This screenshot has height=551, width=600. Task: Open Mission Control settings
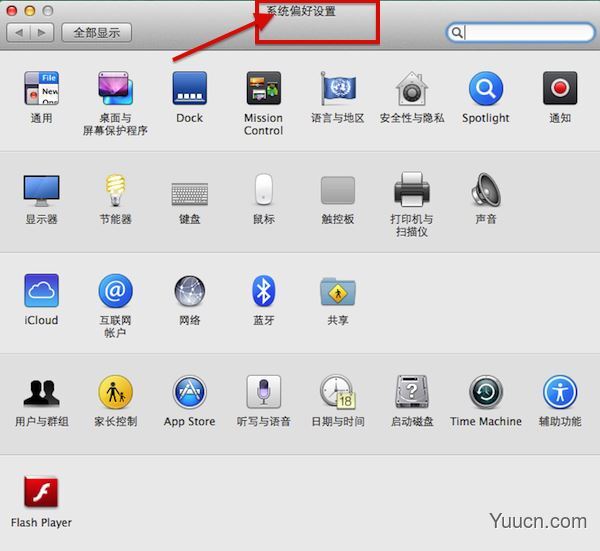(x=263, y=89)
